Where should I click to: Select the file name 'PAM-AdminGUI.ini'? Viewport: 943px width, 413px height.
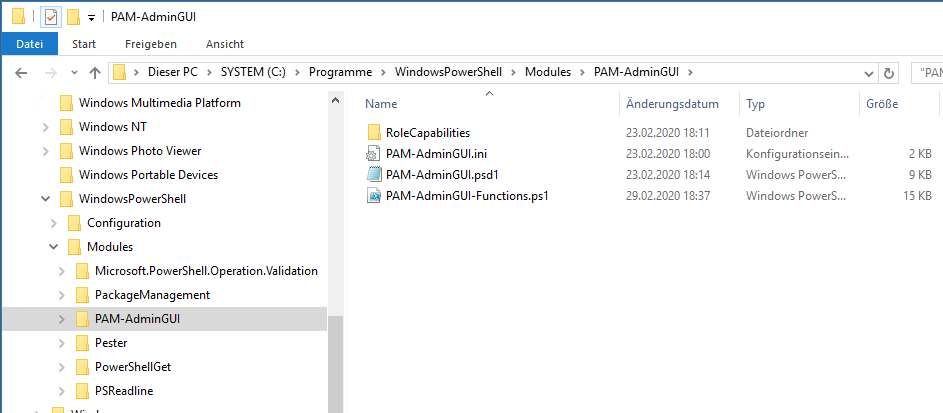click(436, 154)
